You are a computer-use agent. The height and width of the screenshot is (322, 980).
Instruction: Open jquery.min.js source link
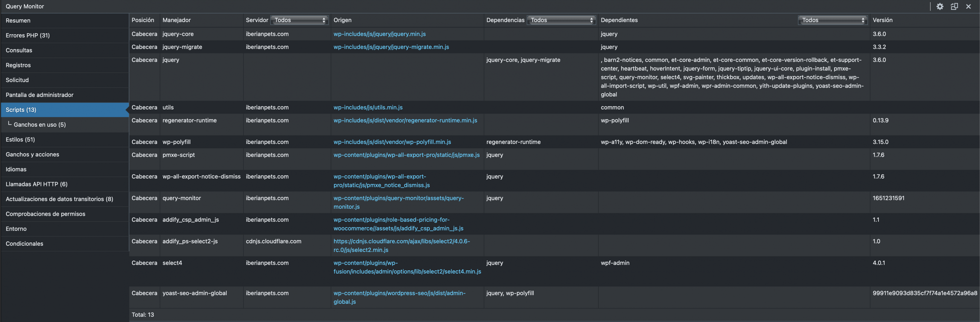click(379, 34)
